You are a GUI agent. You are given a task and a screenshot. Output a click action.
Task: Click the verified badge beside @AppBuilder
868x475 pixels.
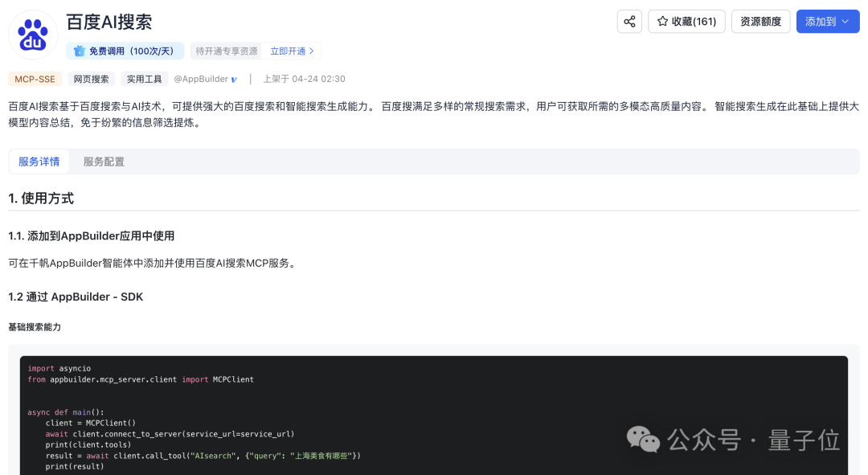(x=234, y=80)
